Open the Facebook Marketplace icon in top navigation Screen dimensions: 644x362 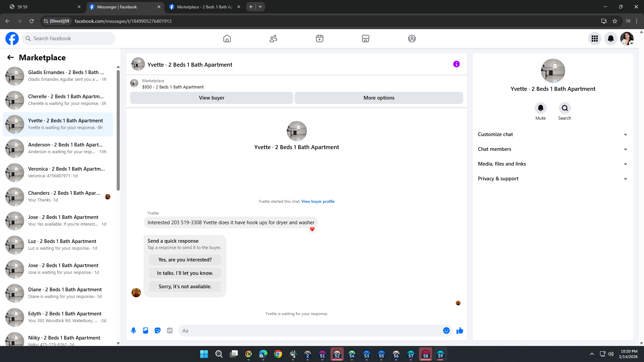click(366, 39)
